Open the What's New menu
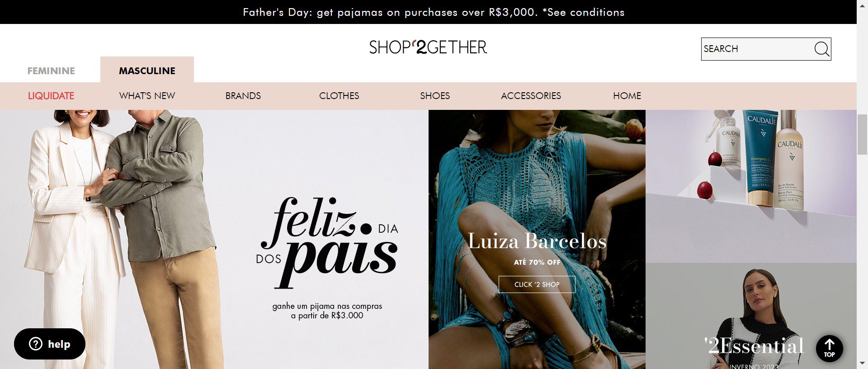 pos(147,96)
